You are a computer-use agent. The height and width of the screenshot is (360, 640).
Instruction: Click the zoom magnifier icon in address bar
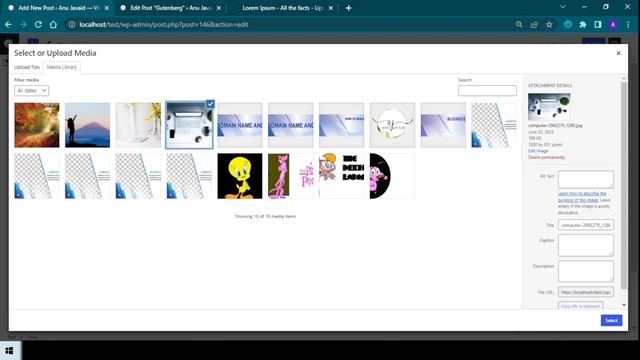519,24
